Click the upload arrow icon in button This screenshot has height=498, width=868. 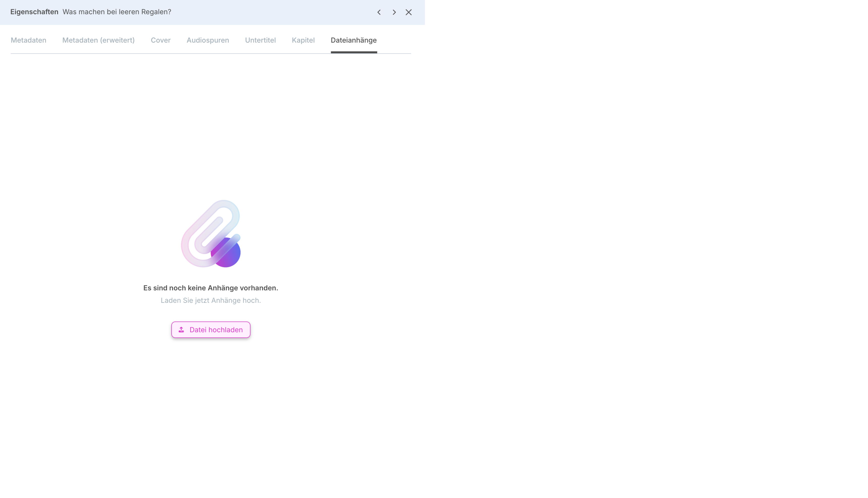point(181,330)
